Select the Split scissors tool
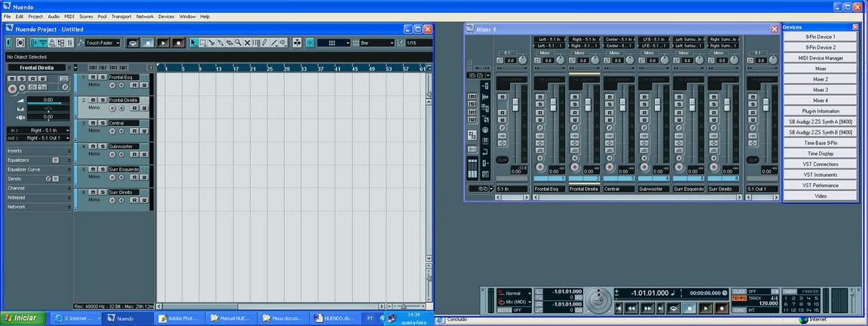The height and width of the screenshot is (326, 868). pyautogui.click(x=212, y=43)
